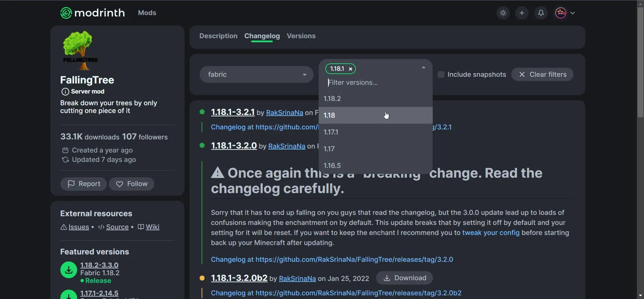
Task: Download version 1.18.1-3.2.0b2
Action: tap(404, 278)
